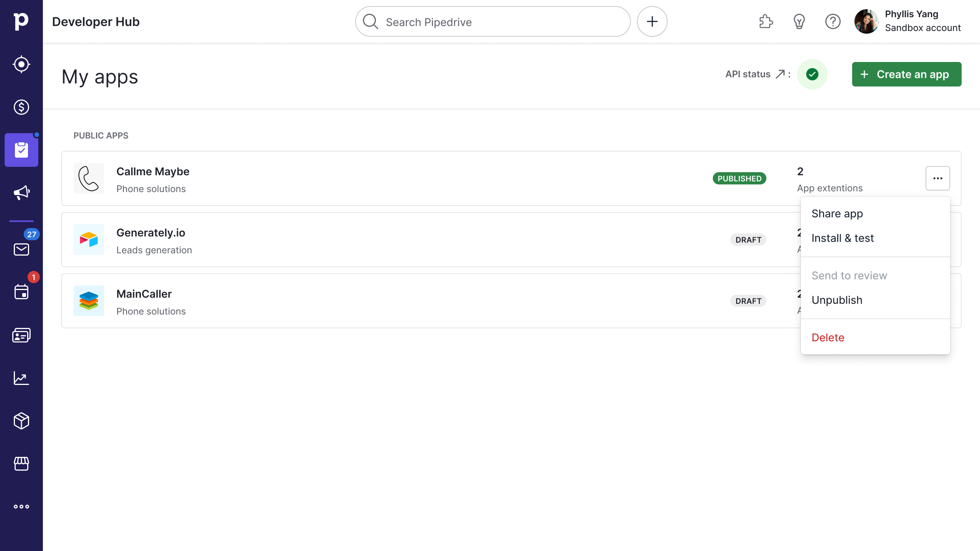Open the Contacts card icon
The image size is (980, 551).
pos(21,335)
